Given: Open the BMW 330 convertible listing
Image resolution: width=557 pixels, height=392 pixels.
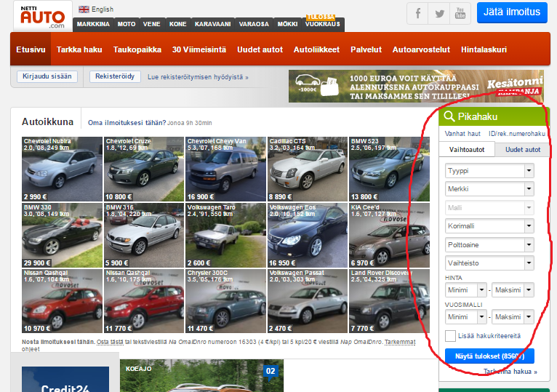Looking at the screenshot, I should coord(62,235).
